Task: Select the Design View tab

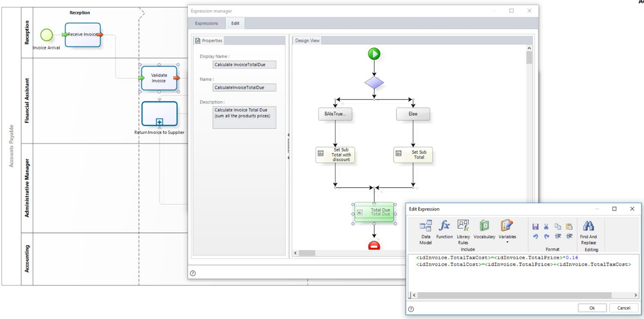Action: (307, 41)
